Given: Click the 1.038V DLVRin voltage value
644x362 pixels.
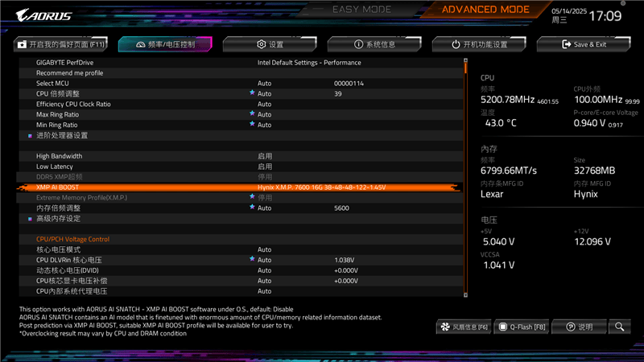Looking at the screenshot, I should click(x=345, y=260).
